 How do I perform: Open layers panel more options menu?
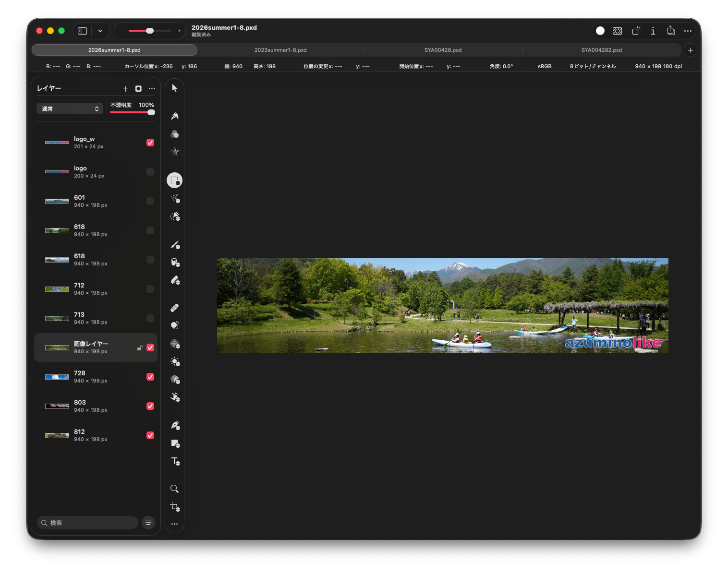[x=152, y=88]
